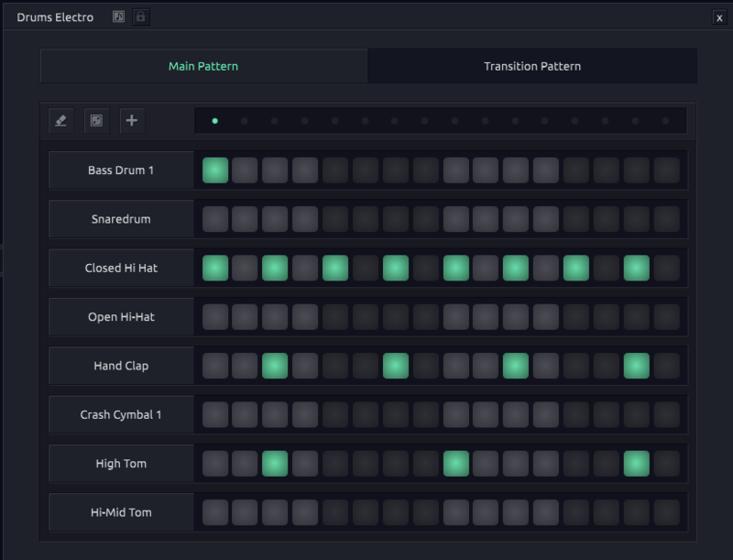Switch to the Transition Pattern tab

(532, 66)
